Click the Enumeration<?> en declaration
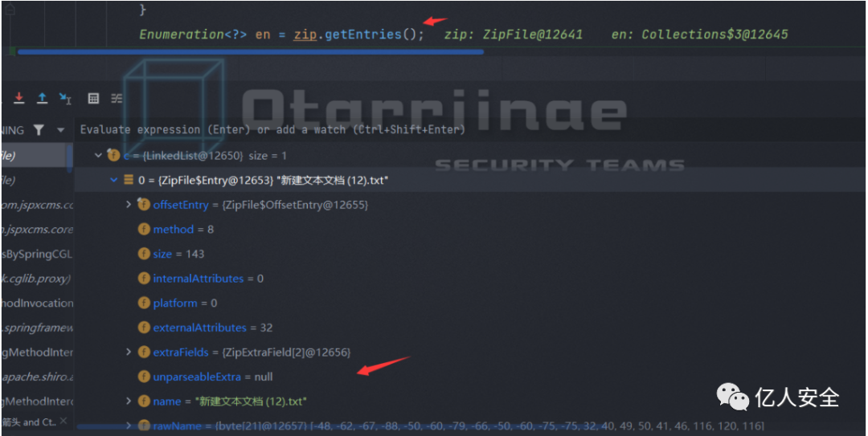 coord(205,35)
